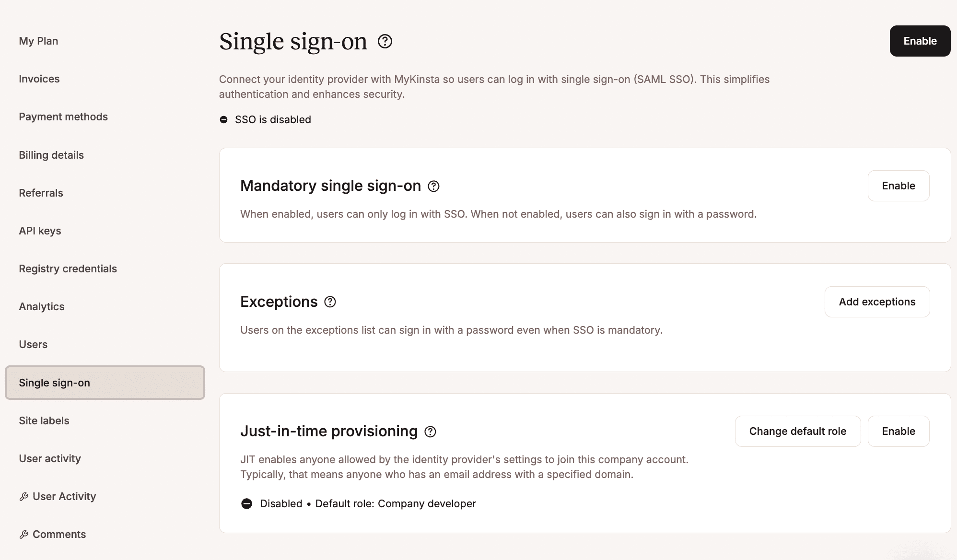Click the SSO is disabled status icon
Viewport: 957px width, 560px height.
point(223,119)
